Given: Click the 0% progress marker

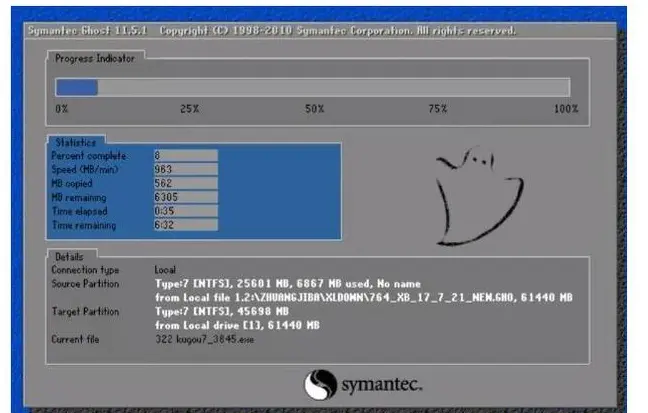Looking at the screenshot, I should point(62,109).
